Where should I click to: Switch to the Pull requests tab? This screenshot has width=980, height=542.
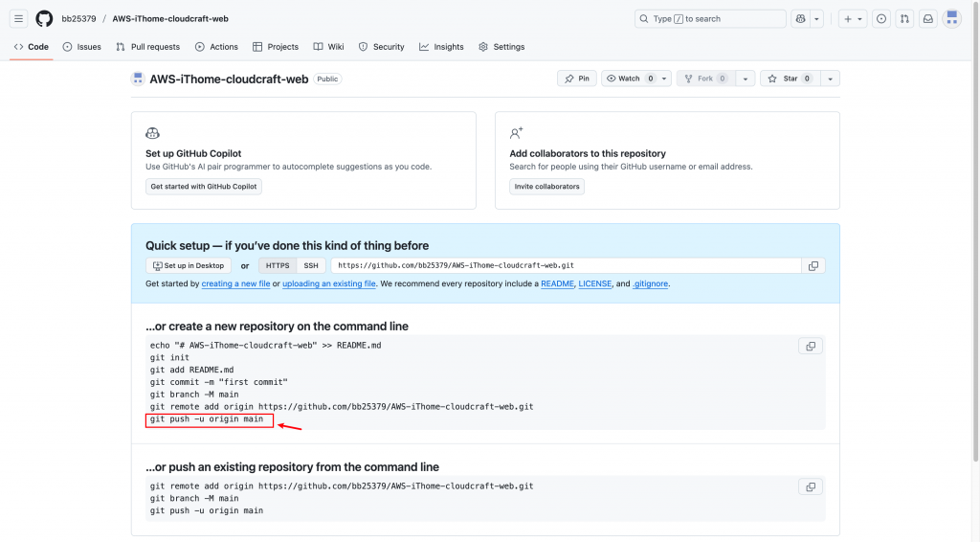(148, 47)
